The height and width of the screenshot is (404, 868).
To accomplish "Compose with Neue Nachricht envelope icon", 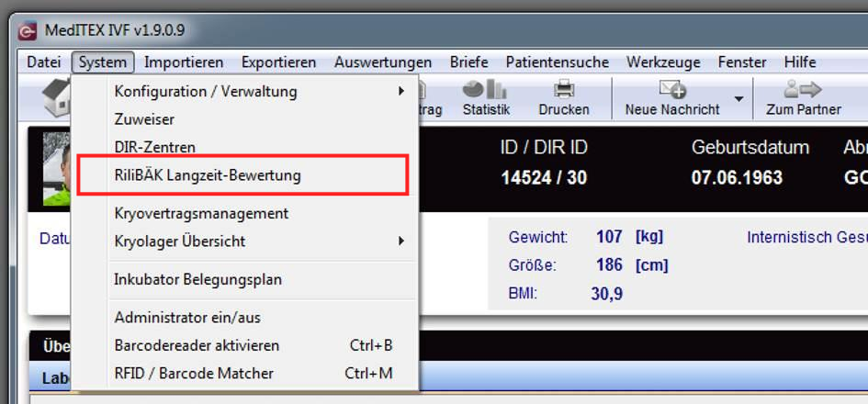I will click(x=672, y=97).
